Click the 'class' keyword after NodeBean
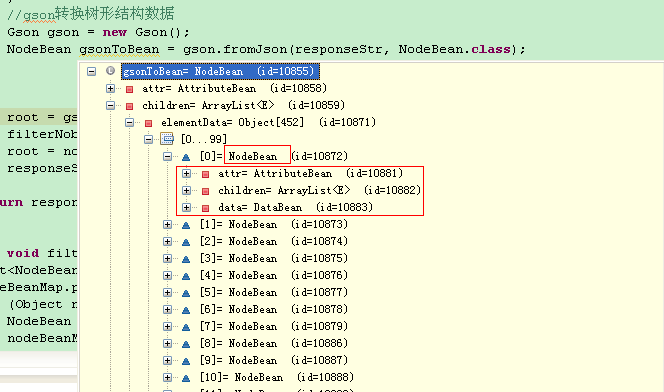664x392 pixels. point(491,50)
